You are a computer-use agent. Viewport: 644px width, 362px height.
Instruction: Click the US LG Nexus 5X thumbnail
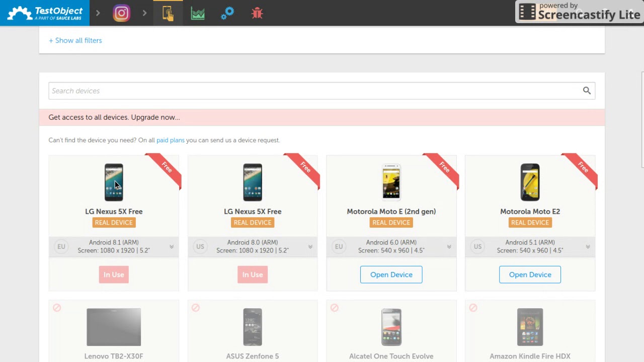pyautogui.click(x=253, y=182)
